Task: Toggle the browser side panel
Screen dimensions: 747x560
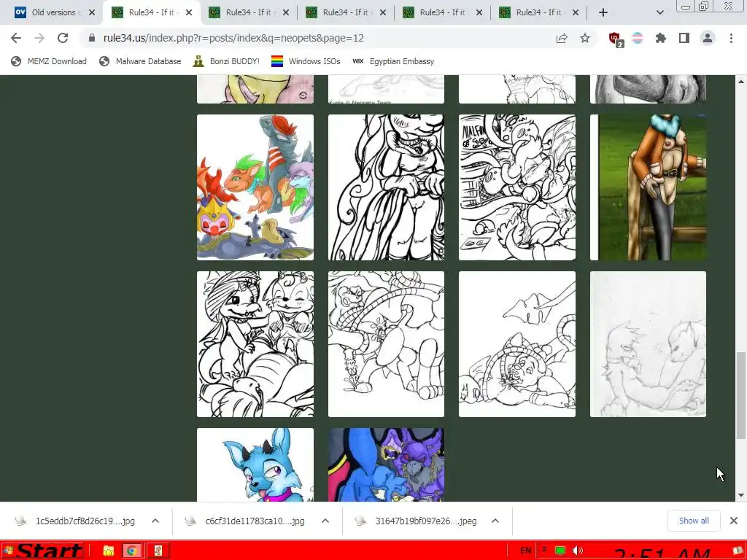Action: [x=684, y=38]
